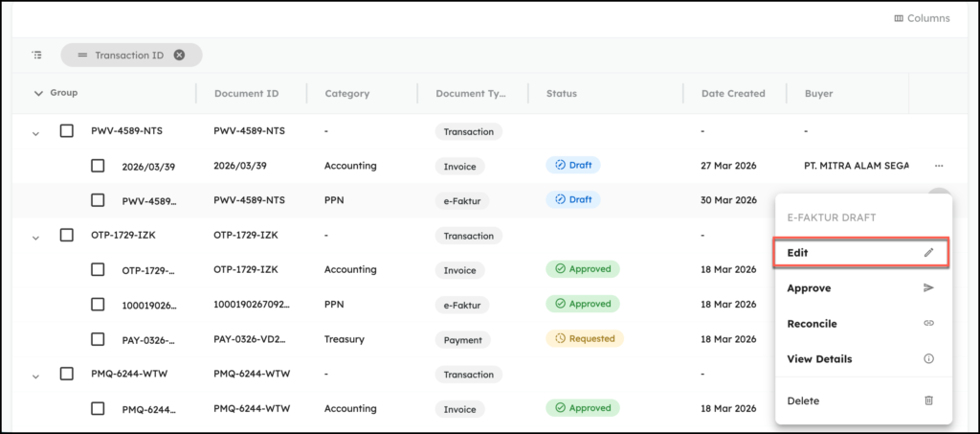Viewport: 980px width, 434px height.
Task: Click the link icon beside Reconcile
Action: (x=927, y=324)
